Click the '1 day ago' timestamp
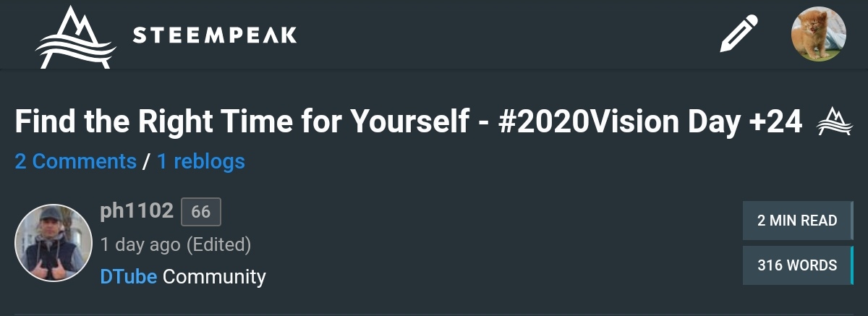868x316 pixels. 140,244
